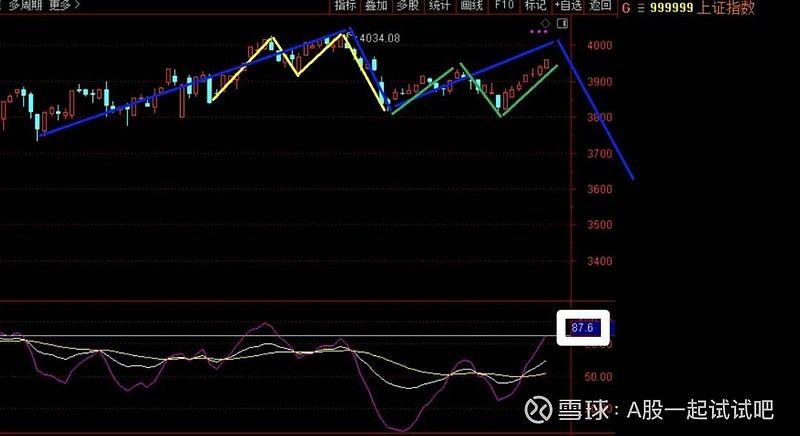Click the diamond icon above the chart
This screenshot has width=800, height=436.
[x=545, y=23]
